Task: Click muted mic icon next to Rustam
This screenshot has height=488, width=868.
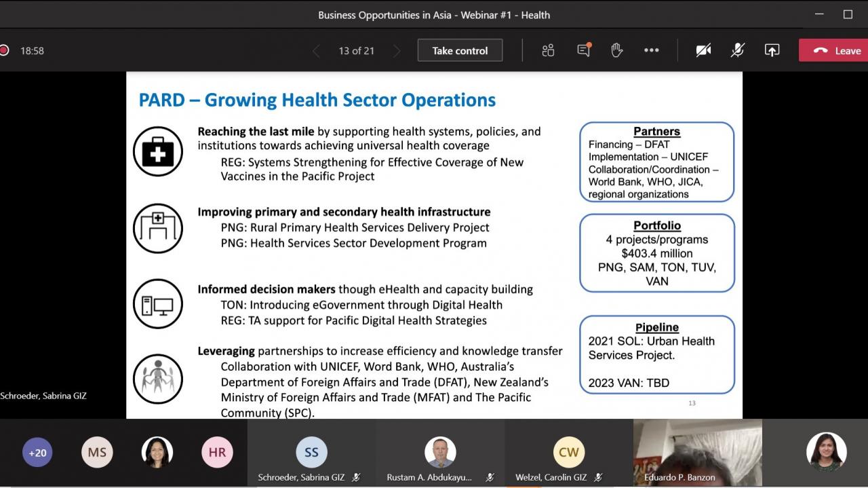Action: [490, 478]
